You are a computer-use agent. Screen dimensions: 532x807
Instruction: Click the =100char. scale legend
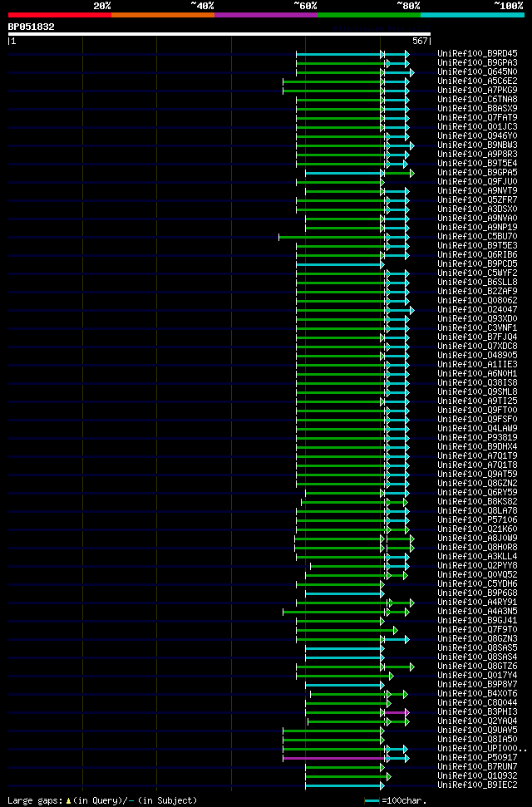tap(396, 801)
